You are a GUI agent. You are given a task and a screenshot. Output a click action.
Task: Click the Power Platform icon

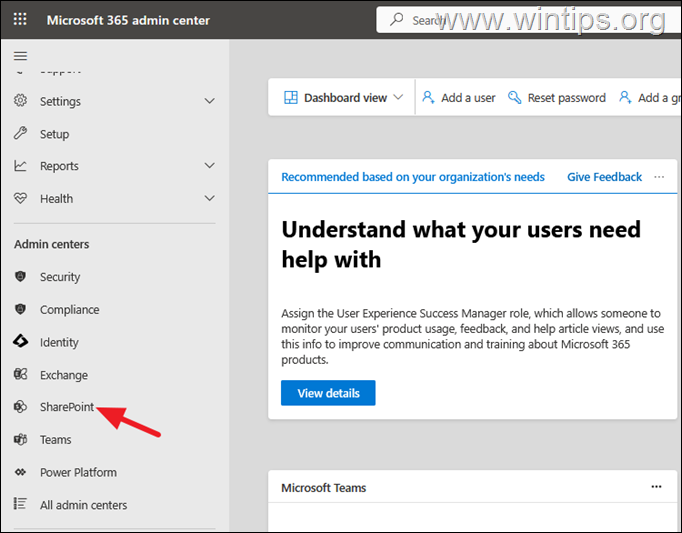point(21,472)
